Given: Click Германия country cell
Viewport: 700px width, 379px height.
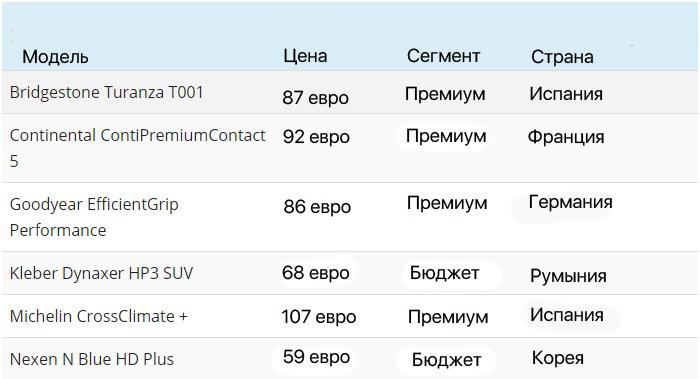Looking at the screenshot, I should (571, 202).
